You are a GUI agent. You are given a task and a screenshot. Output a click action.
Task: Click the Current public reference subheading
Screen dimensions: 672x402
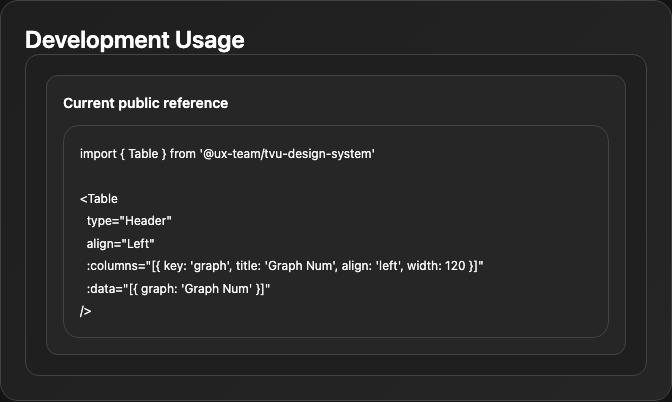146,103
